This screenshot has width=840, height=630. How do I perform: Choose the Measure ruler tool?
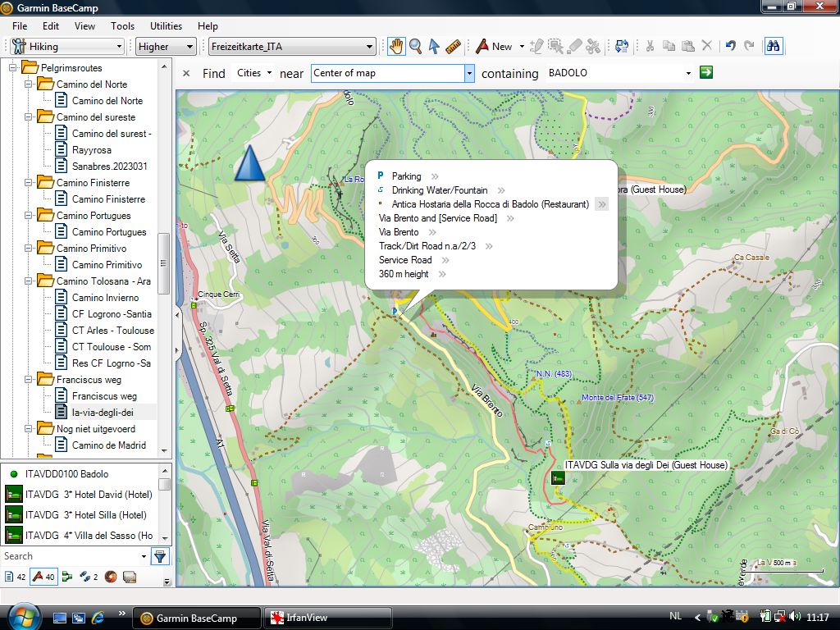pos(454,47)
